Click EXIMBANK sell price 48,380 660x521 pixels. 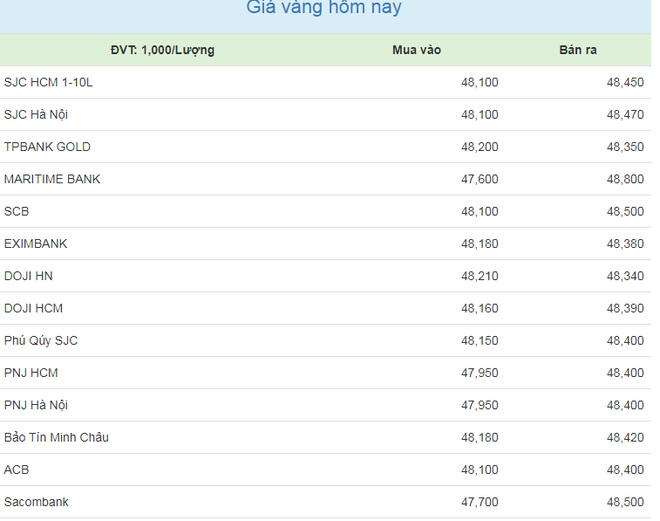[625, 244]
